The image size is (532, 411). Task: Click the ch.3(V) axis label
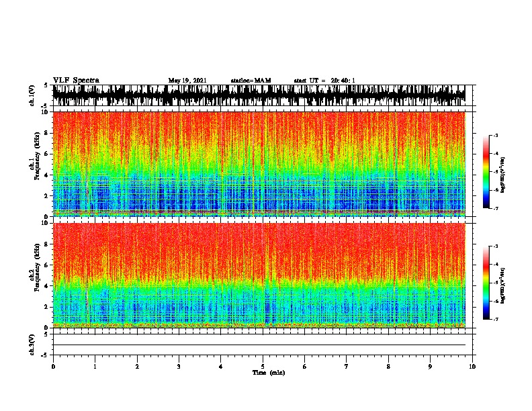[x=32, y=345]
